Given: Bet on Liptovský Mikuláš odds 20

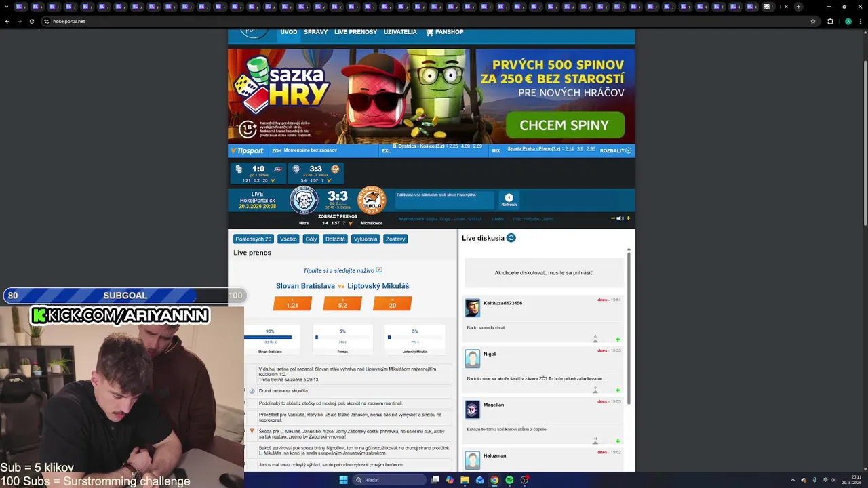Looking at the screenshot, I should click(393, 304).
